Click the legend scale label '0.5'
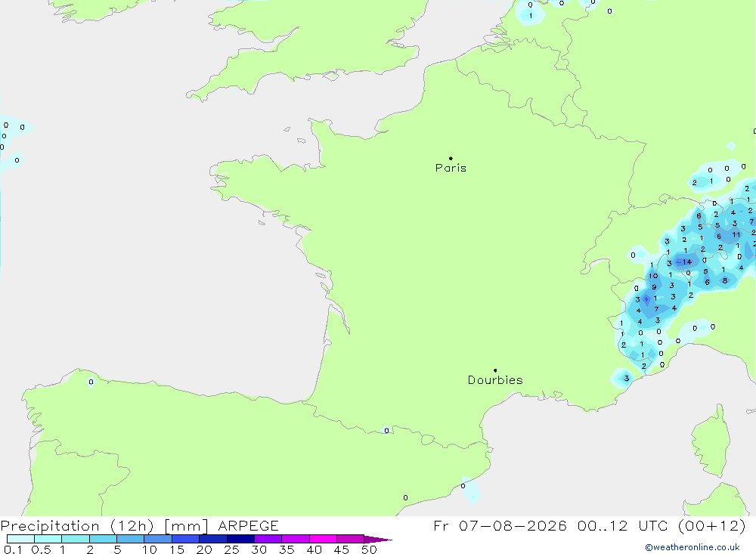The width and height of the screenshot is (756, 554). [41, 549]
